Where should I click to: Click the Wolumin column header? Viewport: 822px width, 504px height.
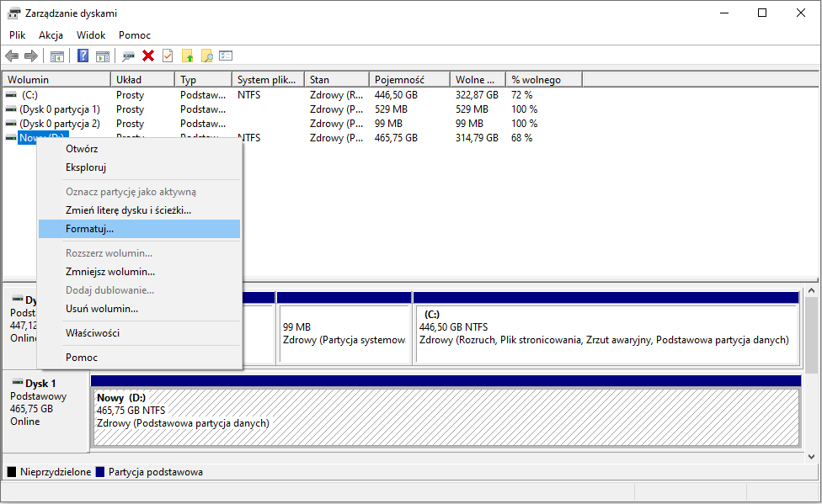[29, 80]
